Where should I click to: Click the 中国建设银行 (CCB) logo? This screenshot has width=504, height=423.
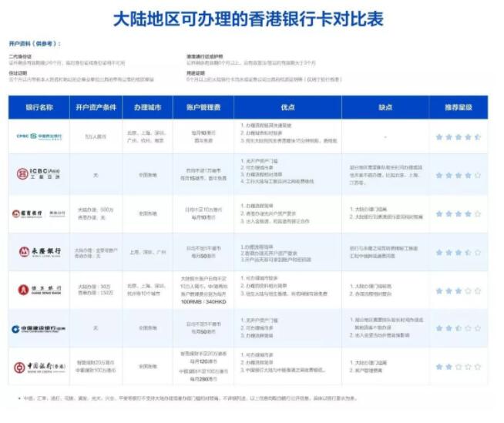click(x=39, y=329)
